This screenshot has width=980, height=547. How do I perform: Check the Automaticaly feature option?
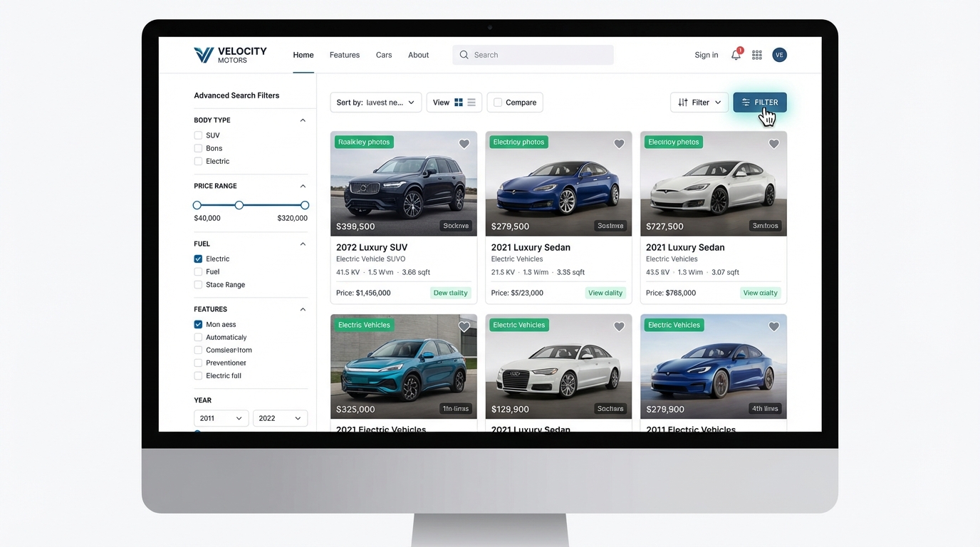[x=197, y=337]
